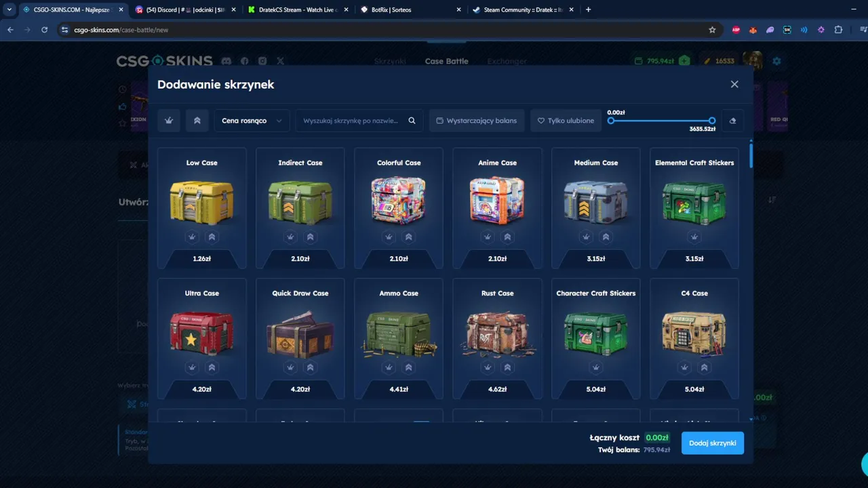868x488 pixels.
Task: Click the maximum price slider handle
Action: 712,121
